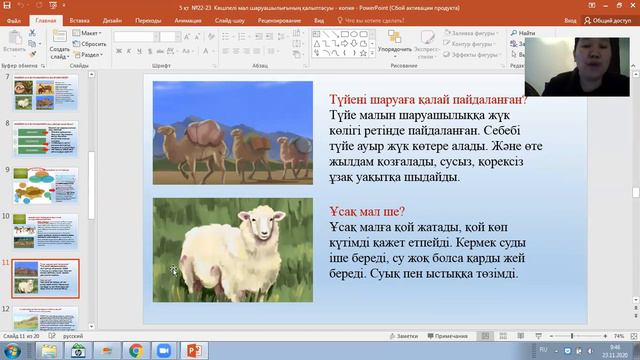
Task: Toggle align text left
Action: [x=226, y=51]
